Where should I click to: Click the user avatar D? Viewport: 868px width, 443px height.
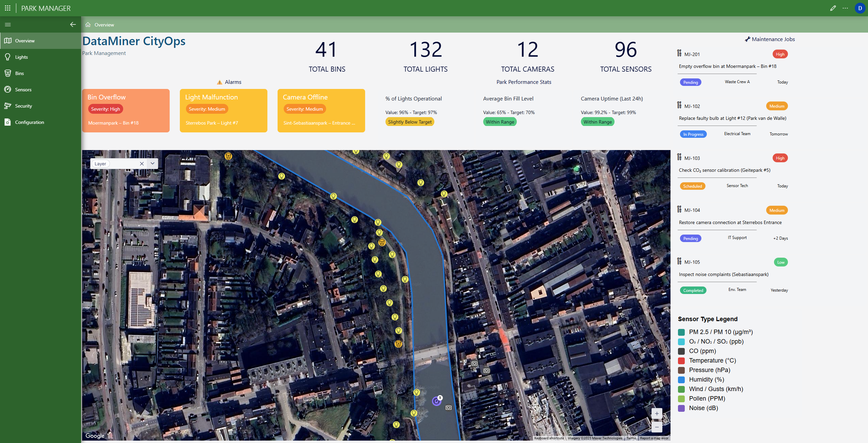point(860,8)
